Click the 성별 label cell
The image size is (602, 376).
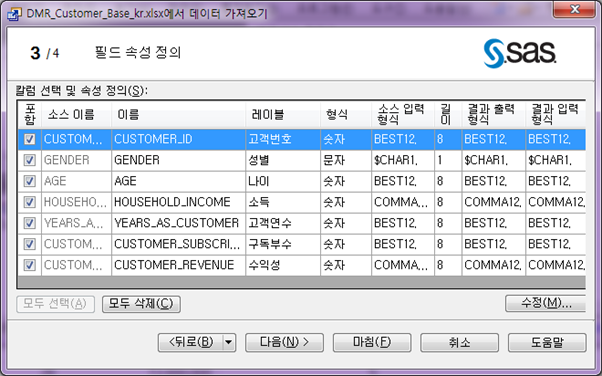(283, 160)
